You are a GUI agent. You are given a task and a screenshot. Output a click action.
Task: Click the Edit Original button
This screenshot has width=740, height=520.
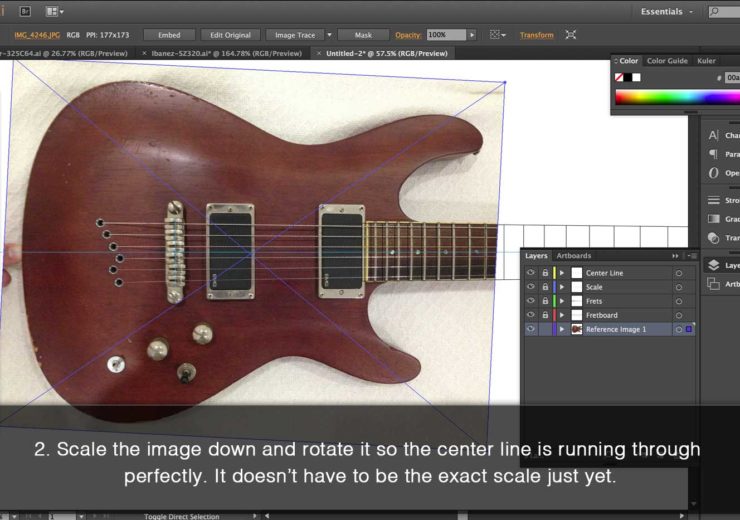click(x=230, y=35)
